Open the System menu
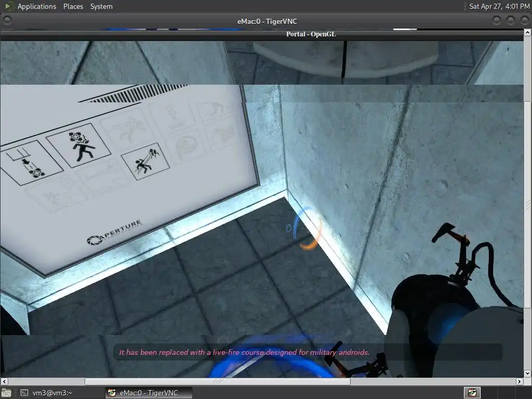Image resolution: width=532 pixels, height=399 pixels. pos(101,6)
